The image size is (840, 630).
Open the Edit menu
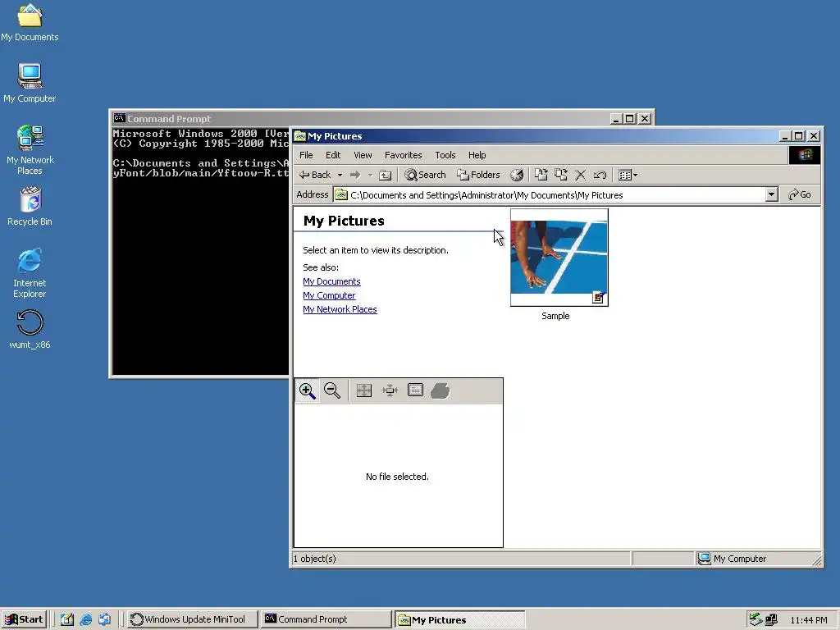pos(333,155)
